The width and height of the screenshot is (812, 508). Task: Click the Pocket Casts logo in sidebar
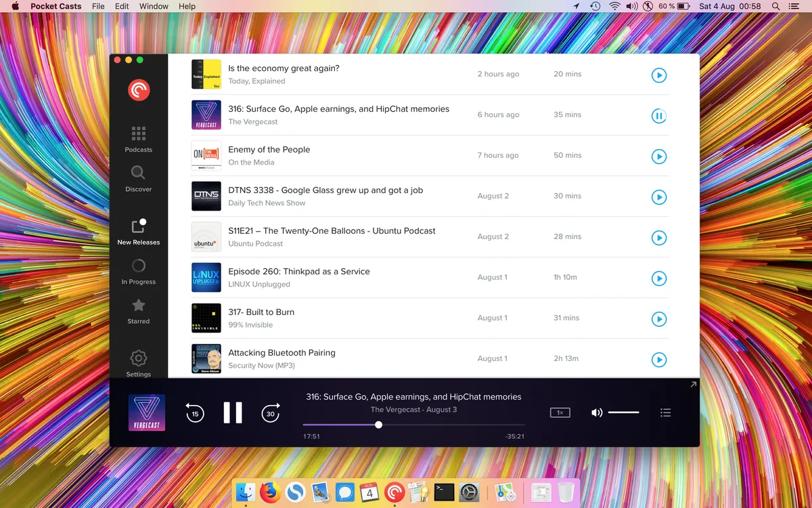point(139,89)
